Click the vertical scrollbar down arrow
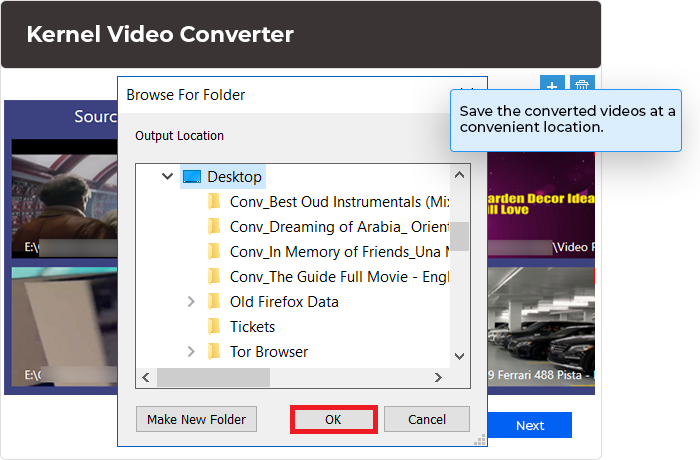Viewport: 700px width, 460px height. pyautogui.click(x=459, y=356)
